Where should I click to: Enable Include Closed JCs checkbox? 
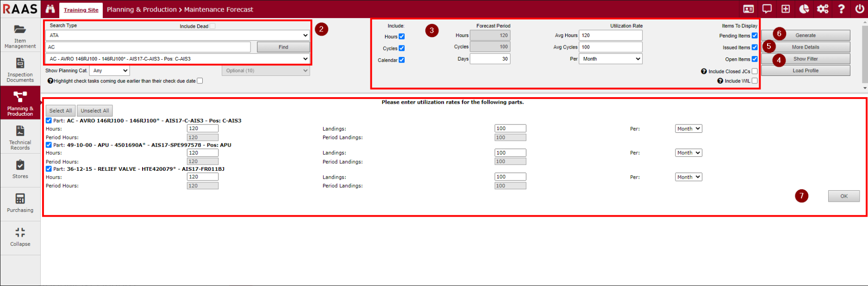pyautogui.click(x=755, y=71)
